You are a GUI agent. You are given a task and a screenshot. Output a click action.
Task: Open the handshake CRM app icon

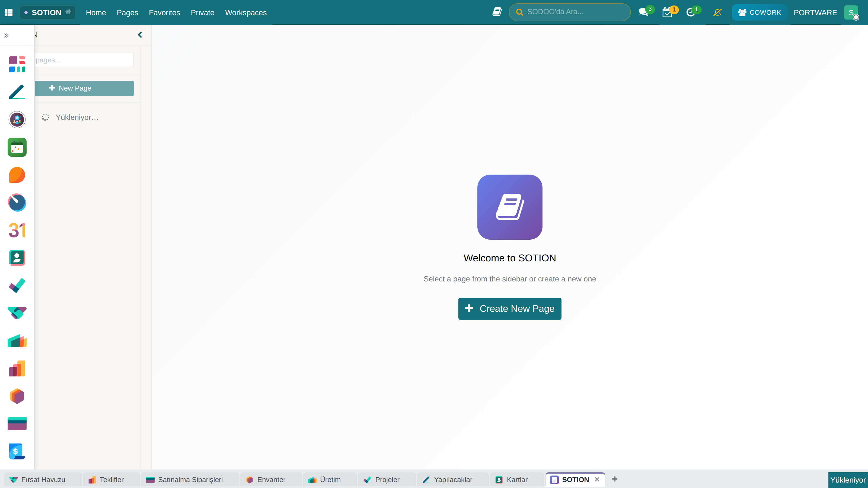point(17,313)
